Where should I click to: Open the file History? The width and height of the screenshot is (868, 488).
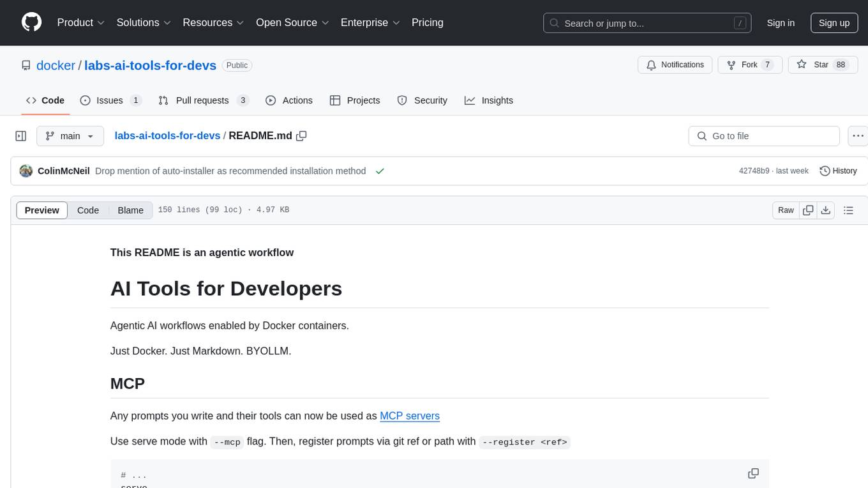pyautogui.click(x=838, y=171)
